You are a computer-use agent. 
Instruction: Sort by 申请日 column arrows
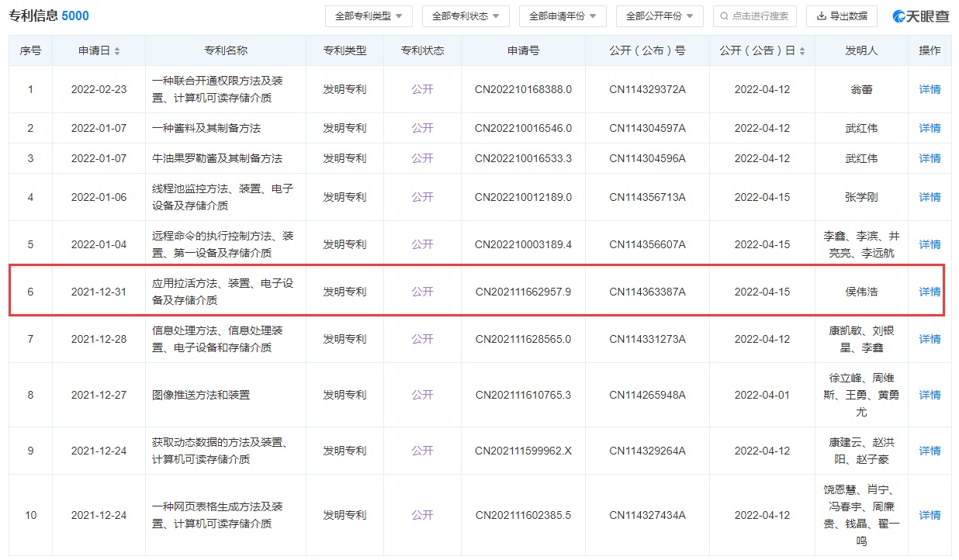[117, 51]
